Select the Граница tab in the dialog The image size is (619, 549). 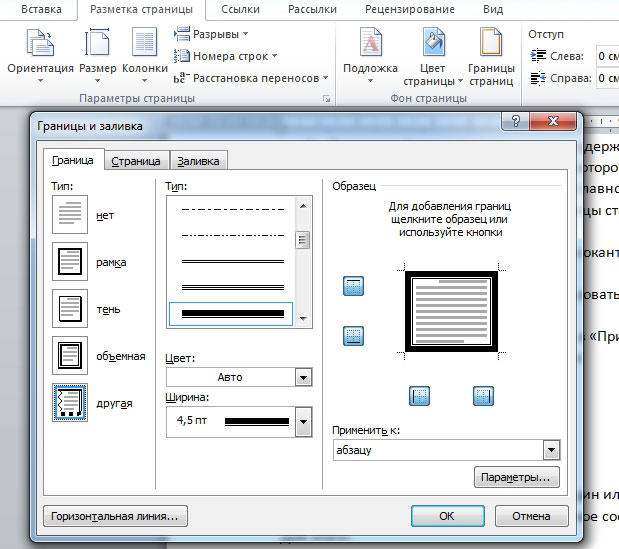tap(73, 160)
